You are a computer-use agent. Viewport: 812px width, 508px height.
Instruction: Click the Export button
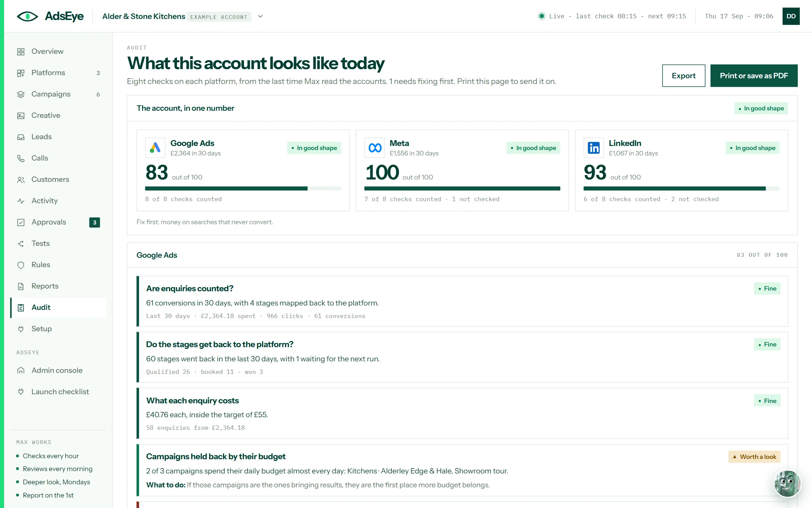tap(683, 76)
